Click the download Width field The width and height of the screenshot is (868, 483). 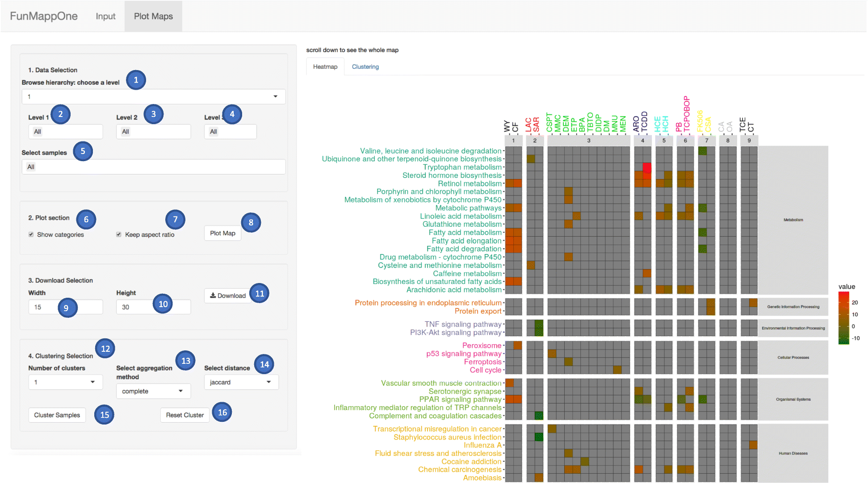click(66, 307)
